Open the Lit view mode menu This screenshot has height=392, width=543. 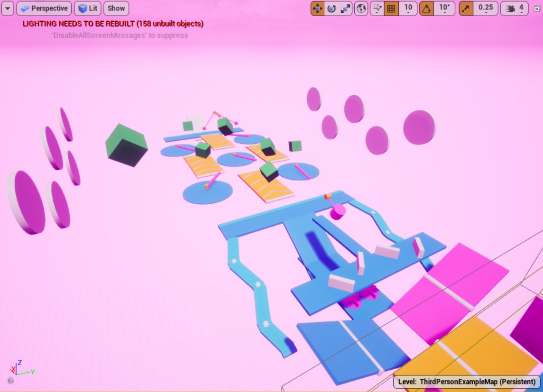coord(88,9)
